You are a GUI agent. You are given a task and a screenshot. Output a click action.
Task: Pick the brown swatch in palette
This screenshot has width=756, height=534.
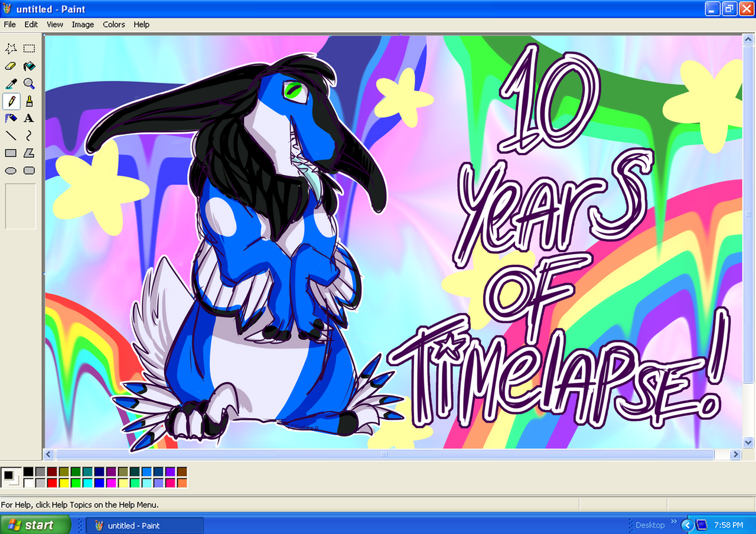[182, 472]
